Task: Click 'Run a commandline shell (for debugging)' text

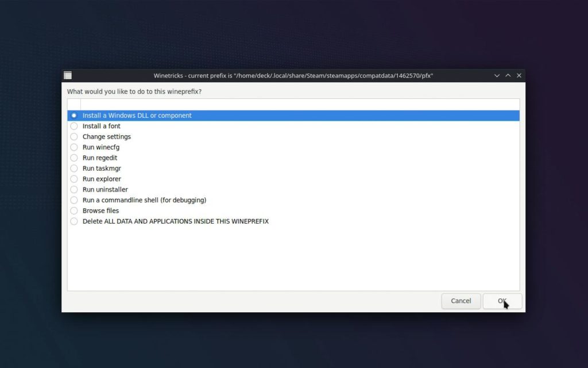Action: 144,200
